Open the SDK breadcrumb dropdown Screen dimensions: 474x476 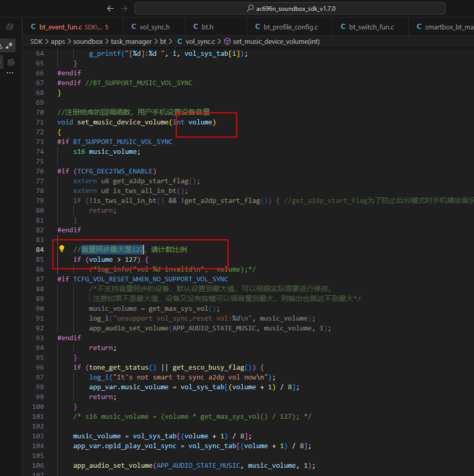pyautogui.click(x=37, y=42)
